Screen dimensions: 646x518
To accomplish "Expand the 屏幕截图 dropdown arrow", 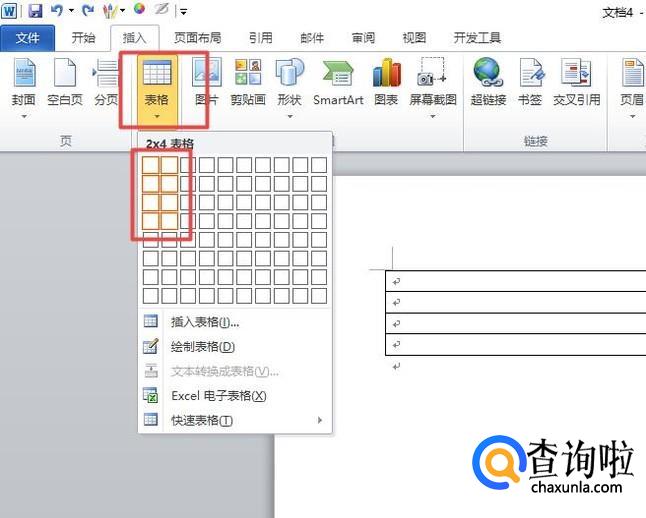I will [x=433, y=117].
